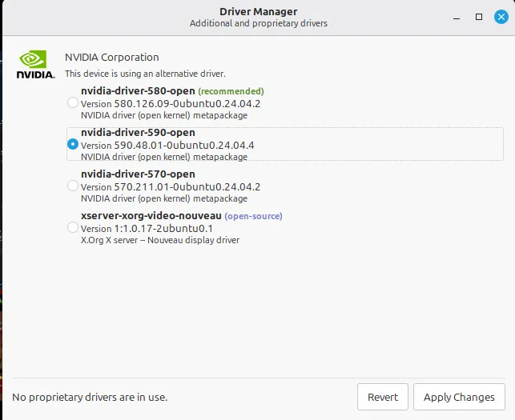This screenshot has height=420, width=515.
Task: Click version 590.48.01-0ubuntu0.24.04.4 text
Action: tap(167, 146)
